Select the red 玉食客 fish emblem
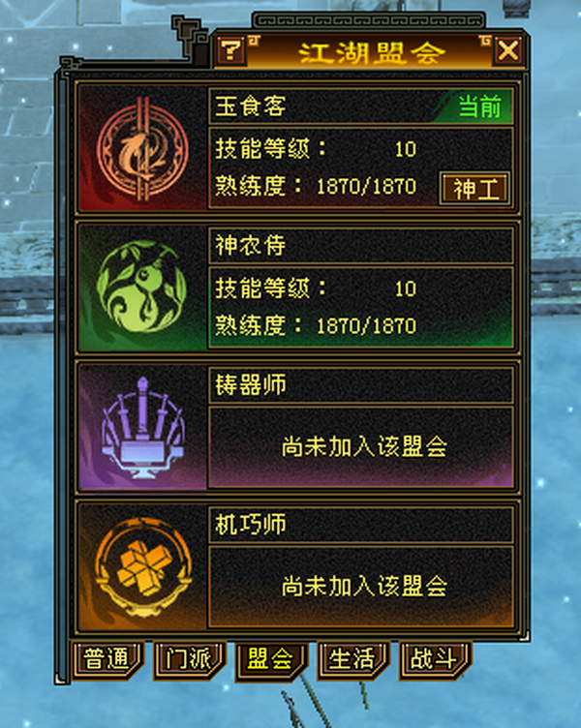This screenshot has width=581, height=728. [142, 149]
